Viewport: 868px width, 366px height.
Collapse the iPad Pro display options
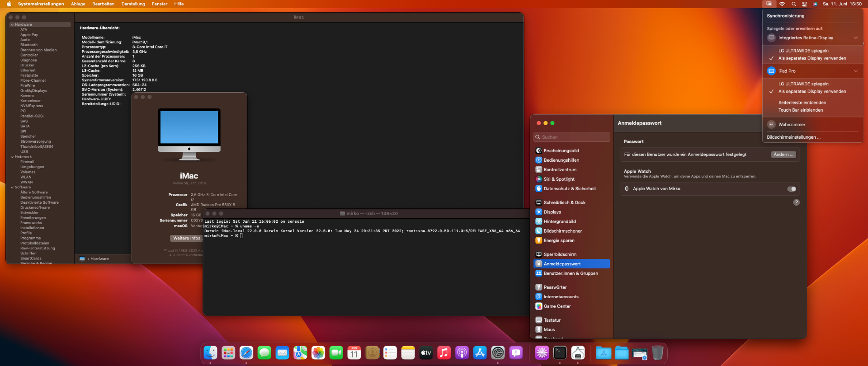coord(856,71)
